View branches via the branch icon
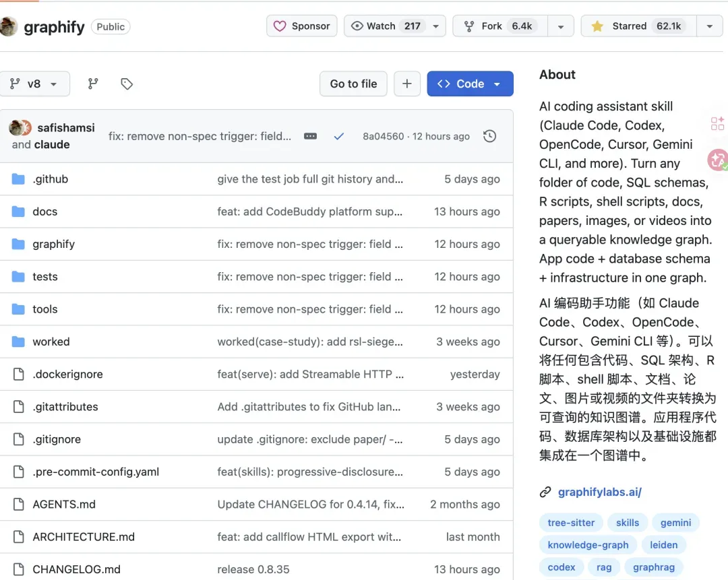Viewport: 728px width, 580px height. [93, 84]
